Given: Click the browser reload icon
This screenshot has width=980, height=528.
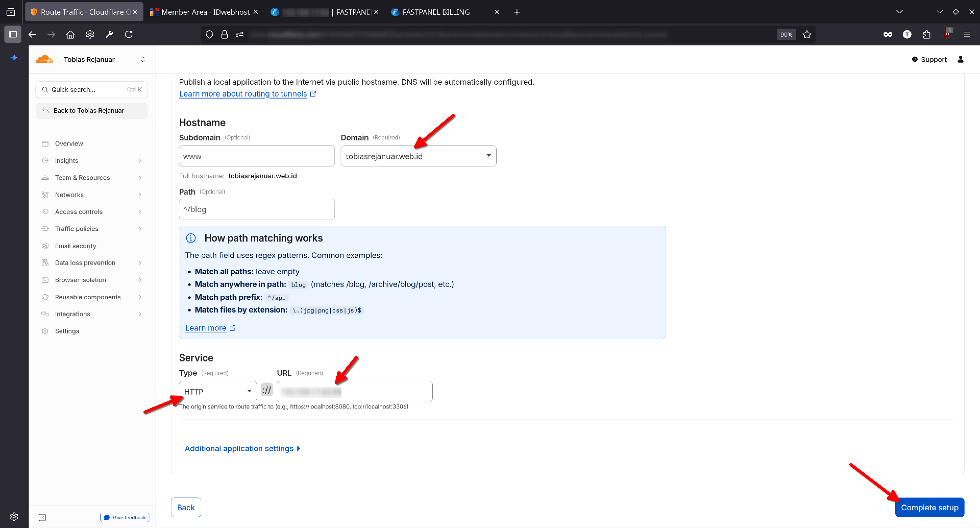Looking at the screenshot, I should (129, 35).
